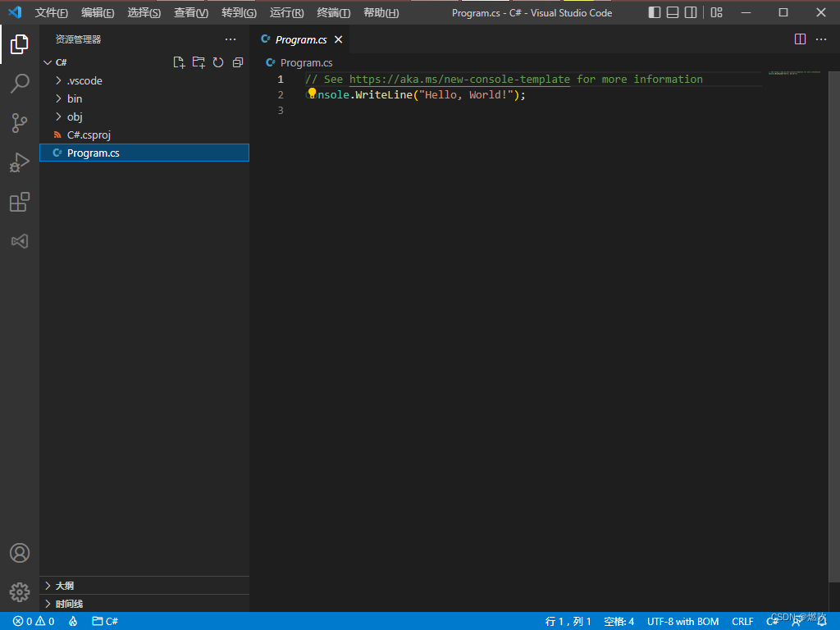This screenshot has width=840, height=630.
Task: Open the 选择(S) menu
Action: (x=144, y=12)
